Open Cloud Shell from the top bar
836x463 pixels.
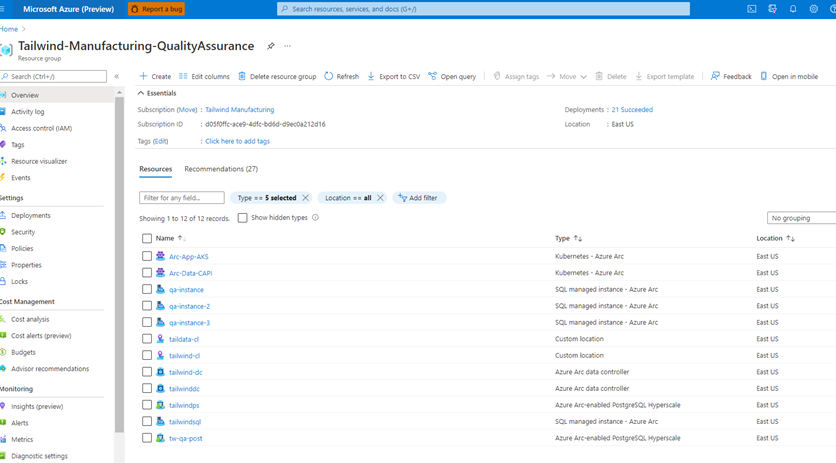pos(751,9)
